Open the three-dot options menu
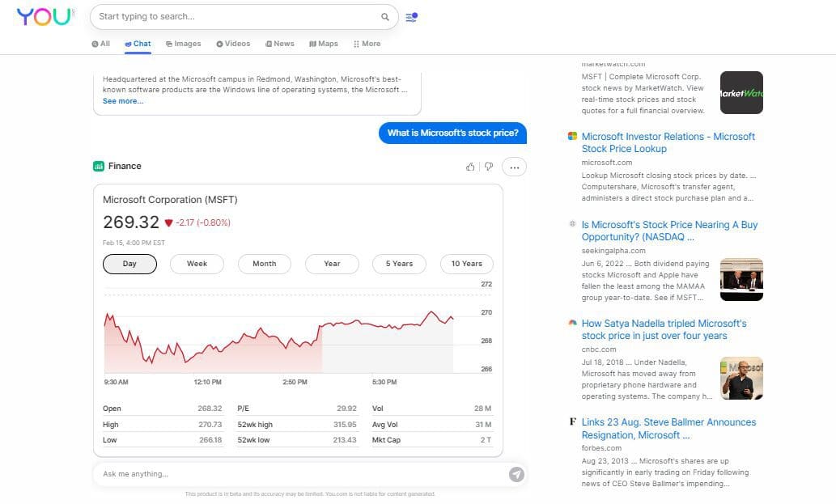Image resolution: width=836 pixels, height=504 pixels. 514,167
